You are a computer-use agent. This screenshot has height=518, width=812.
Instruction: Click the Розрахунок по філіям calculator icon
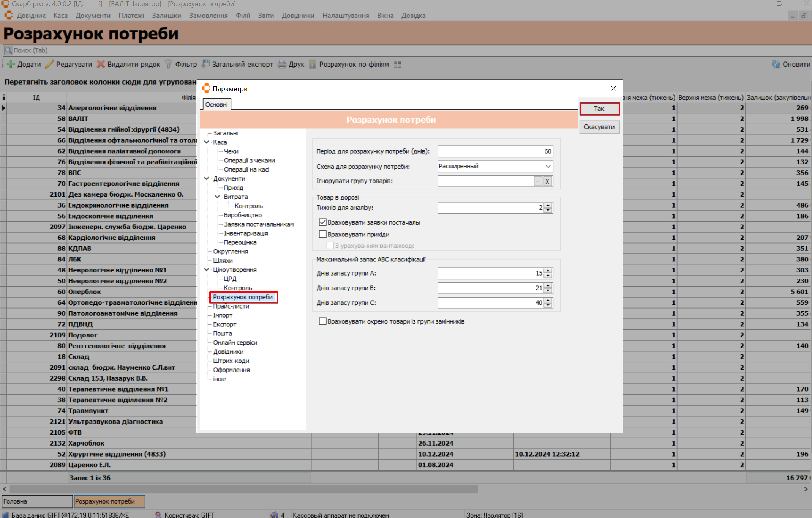point(313,64)
